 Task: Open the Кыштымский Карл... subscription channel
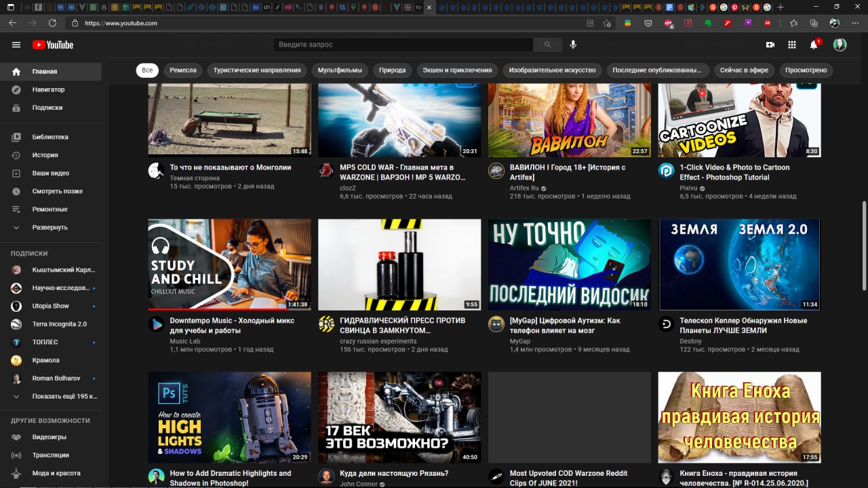point(51,270)
